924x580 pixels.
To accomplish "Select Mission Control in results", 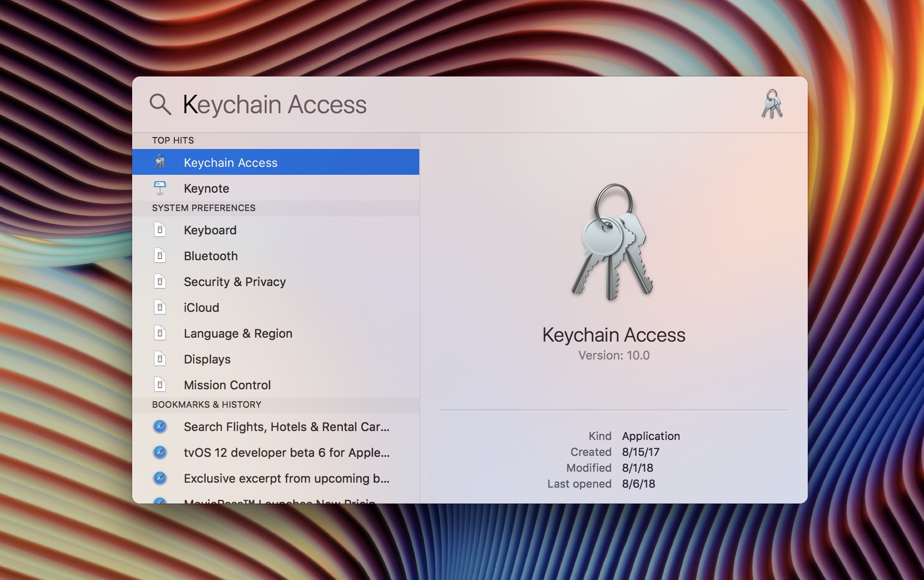I will 227,385.
